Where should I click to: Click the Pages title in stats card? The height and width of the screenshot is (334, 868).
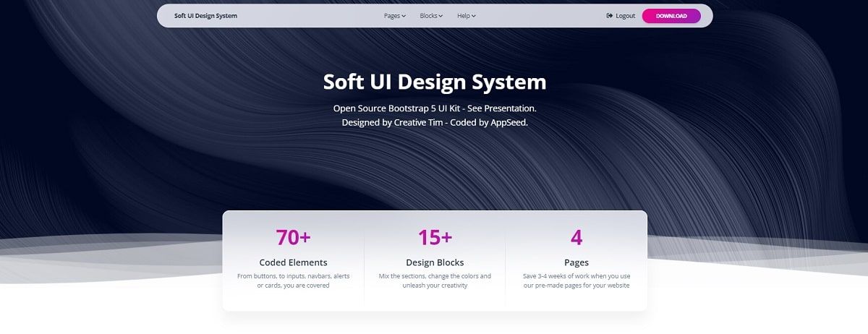(576, 262)
